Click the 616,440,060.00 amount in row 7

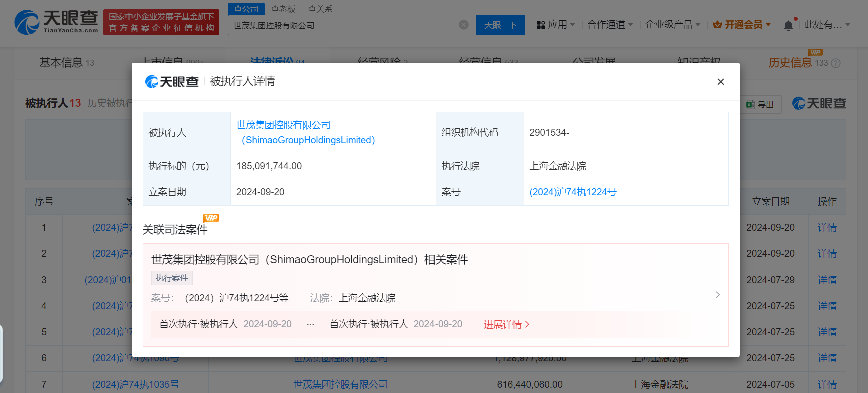pyautogui.click(x=530, y=384)
